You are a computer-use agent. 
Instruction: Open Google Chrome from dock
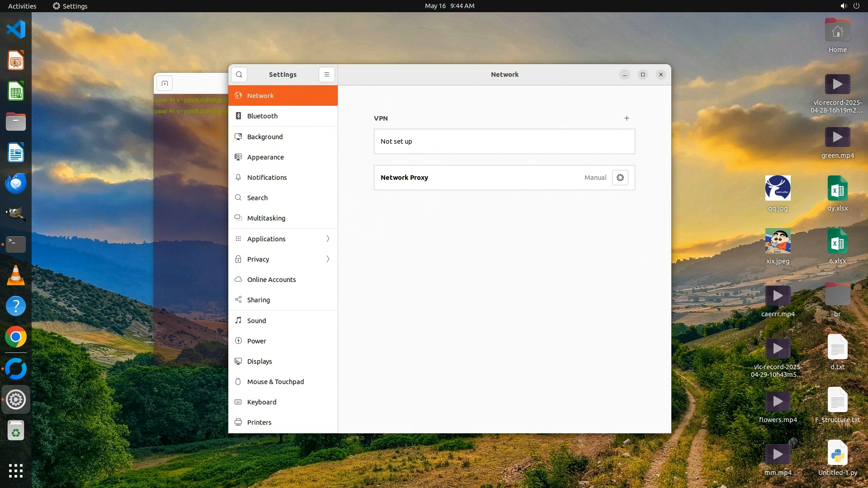point(16,337)
